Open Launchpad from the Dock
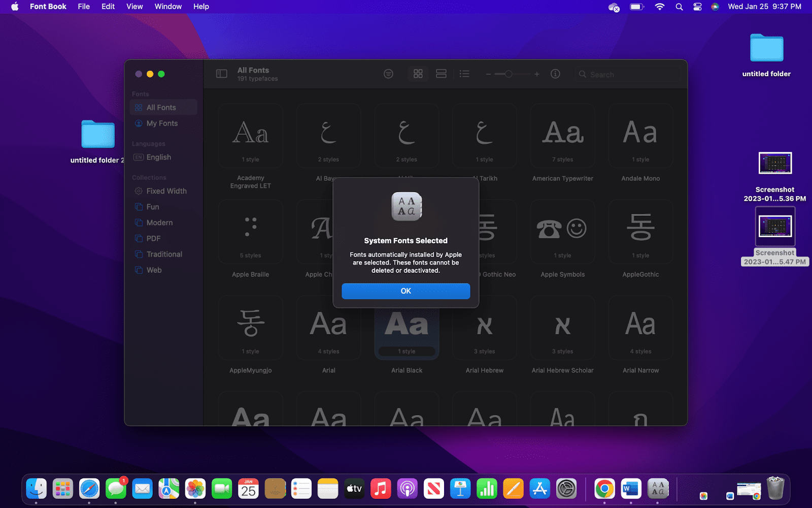812x508 pixels. (x=63, y=489)
